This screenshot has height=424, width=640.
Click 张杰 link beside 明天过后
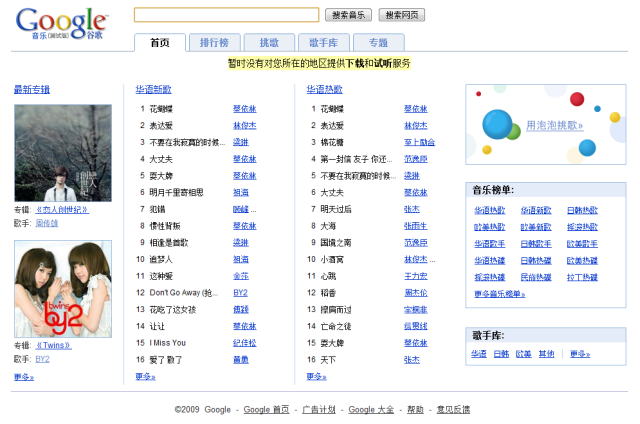412,209
